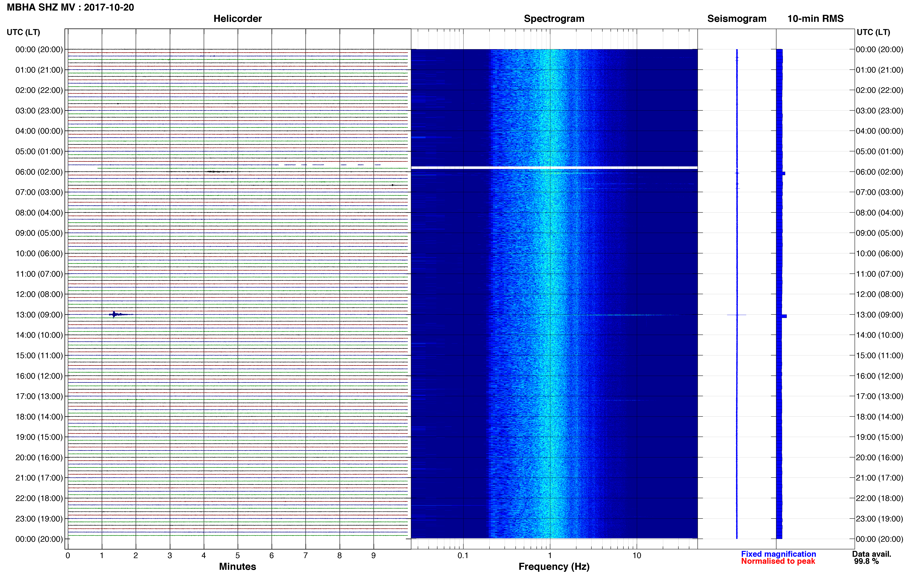Click left time label '02:00 (22:00)'
Viewport: 924px width, 578px height.
point(39,90)
